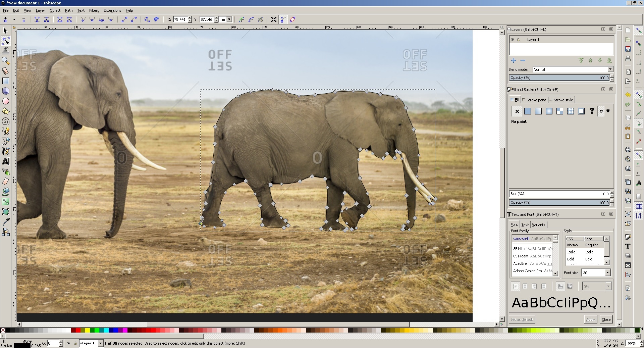Select the flat color fill button

(528, 111)
